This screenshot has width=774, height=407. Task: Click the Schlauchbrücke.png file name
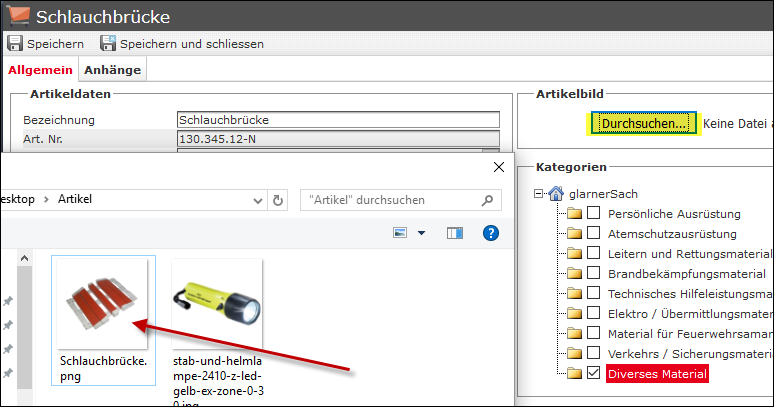pyautogui.click(x=104, y=369)
